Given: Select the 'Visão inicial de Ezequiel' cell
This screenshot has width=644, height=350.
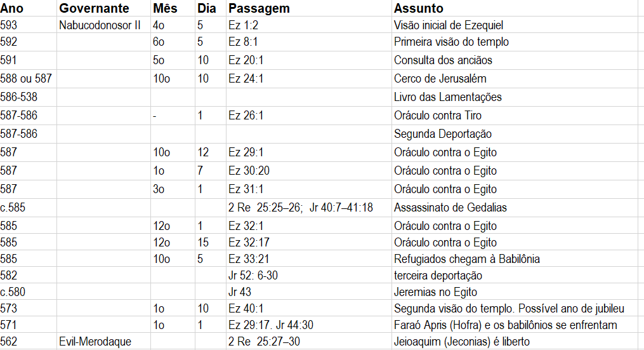Looking at the screenshot, I should pos(449,25).
